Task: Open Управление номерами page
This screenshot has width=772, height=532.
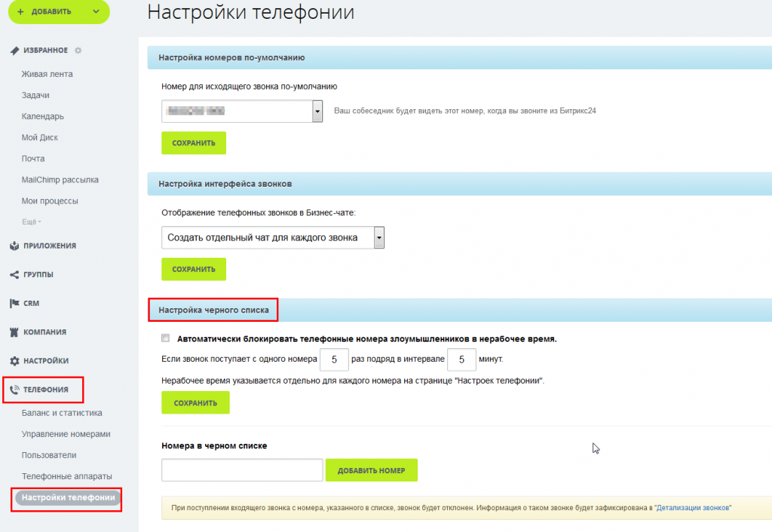Action: [66, 434]
